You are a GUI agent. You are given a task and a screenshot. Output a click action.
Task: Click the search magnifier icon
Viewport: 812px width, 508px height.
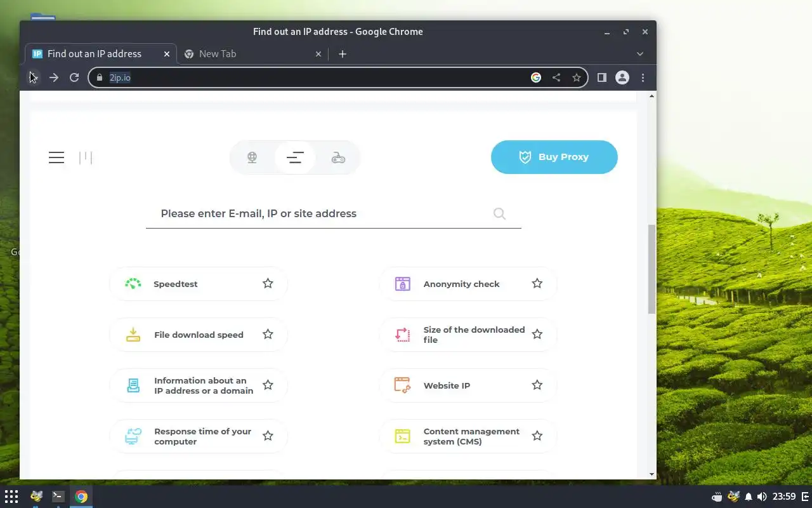point(499,213)
